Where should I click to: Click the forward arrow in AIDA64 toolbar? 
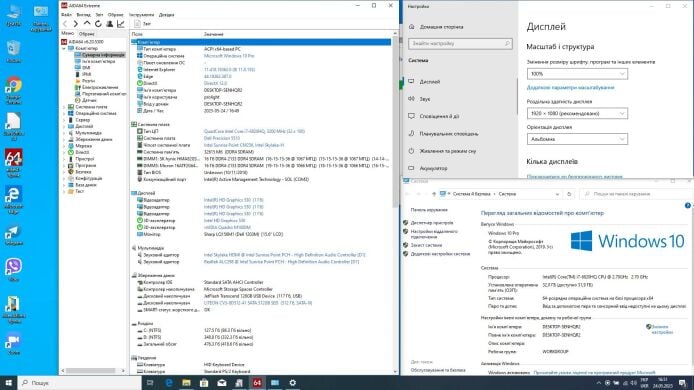[76, 24]
